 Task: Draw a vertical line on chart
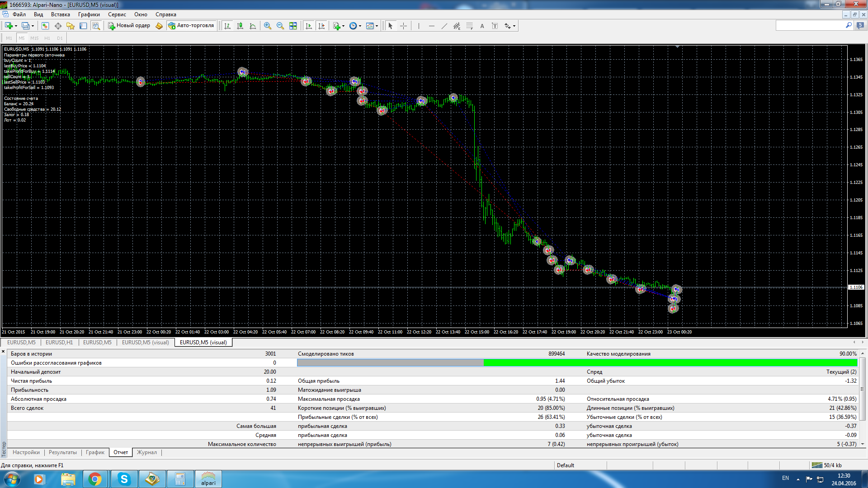coord(419,26)
